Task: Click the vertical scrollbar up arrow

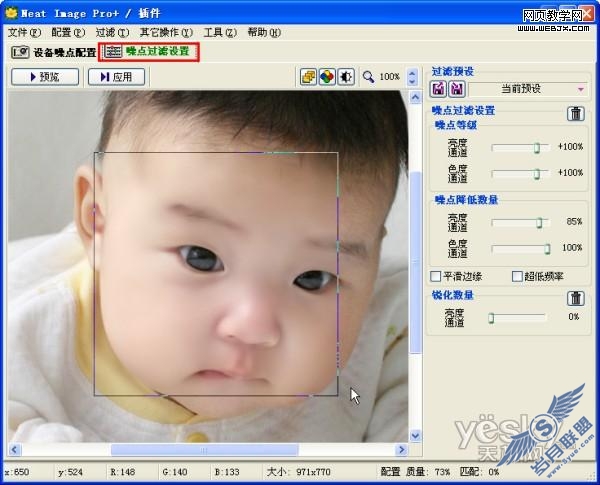Action: click(415, 97)
